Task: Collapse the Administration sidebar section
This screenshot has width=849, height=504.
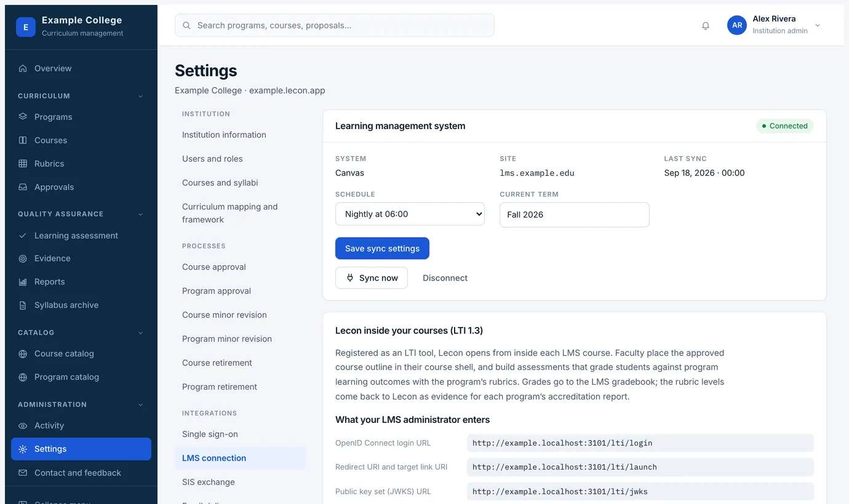Action: coord(140,404)
